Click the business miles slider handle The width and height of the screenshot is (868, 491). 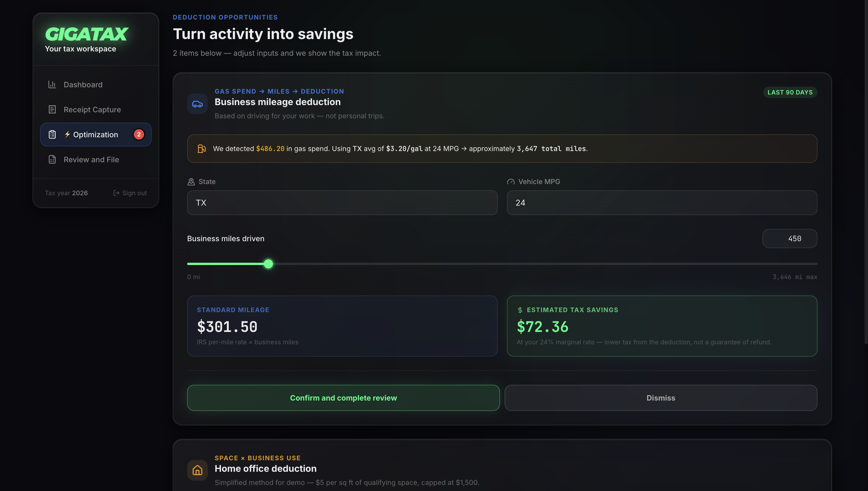click(268, 264)
